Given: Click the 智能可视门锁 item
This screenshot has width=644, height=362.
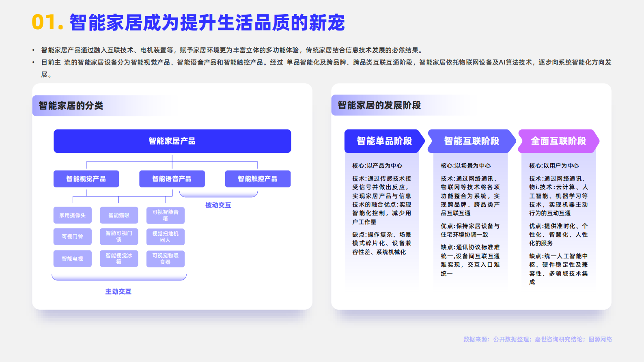Looking at the screenshot, I should point(119,237).
